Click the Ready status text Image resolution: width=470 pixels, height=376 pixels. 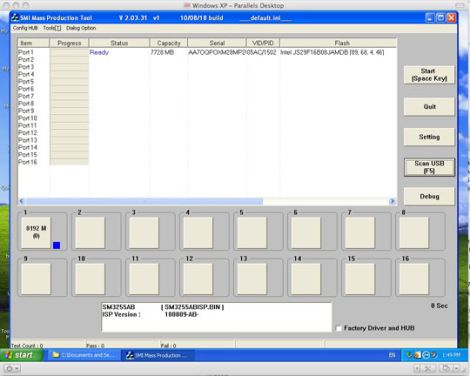[x=99, y=52]
